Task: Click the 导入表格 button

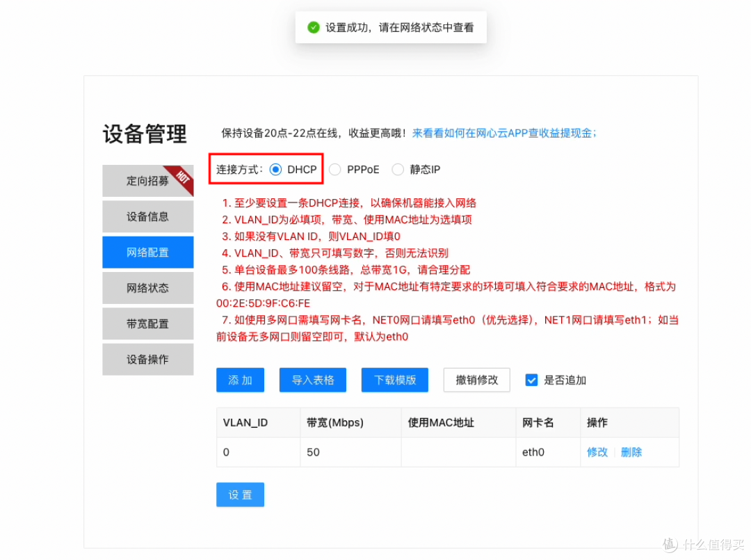Action: 313,380
